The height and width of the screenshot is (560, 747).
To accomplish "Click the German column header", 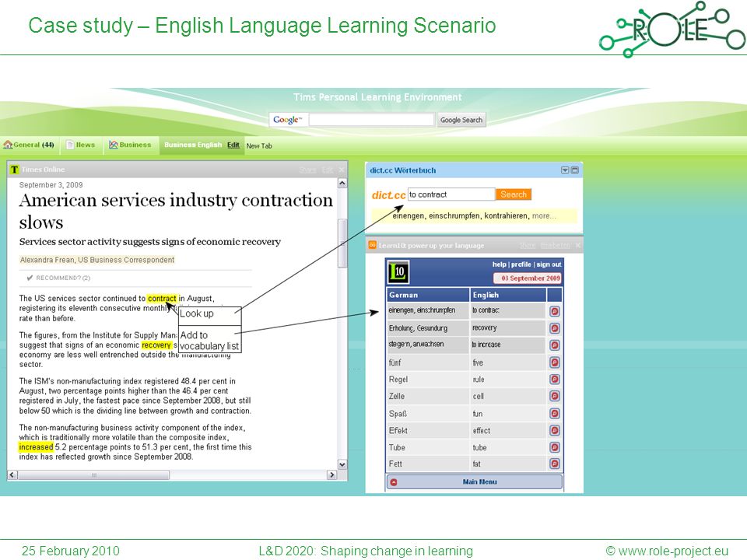I will click(x=428, y=295).
